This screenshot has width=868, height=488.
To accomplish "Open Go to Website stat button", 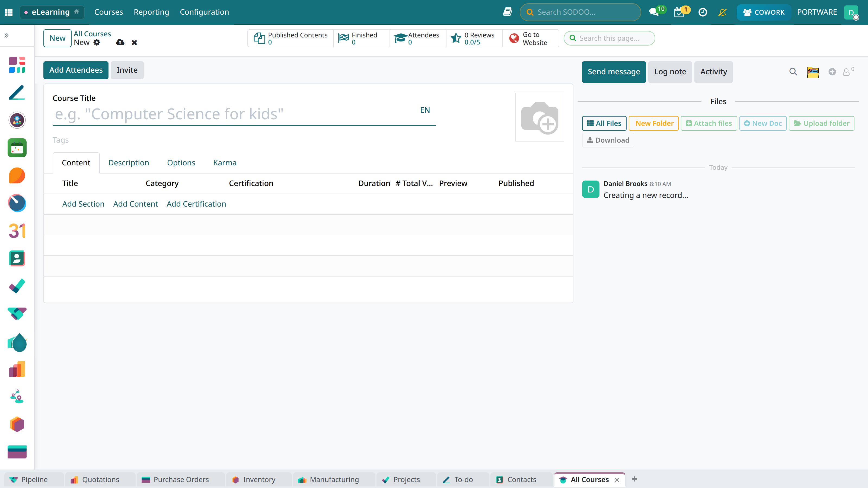I will (530, 38).
